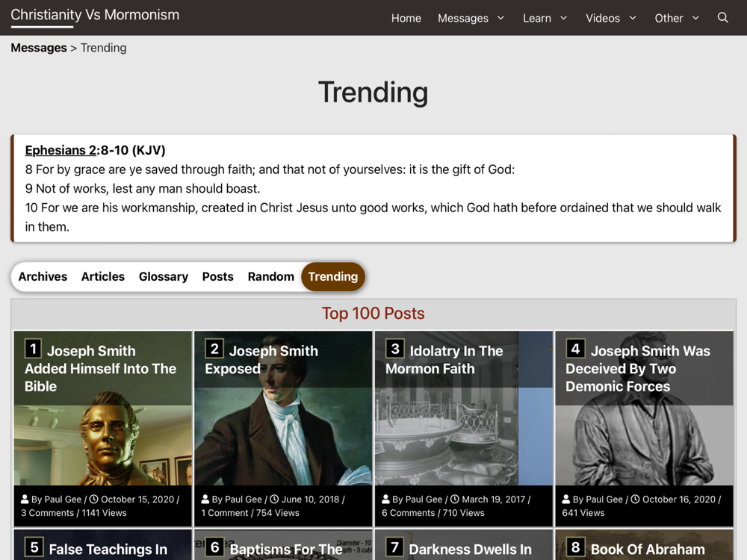Click '641 Views' text
This screenshot has height=560, width=747.
coord(583,513)
